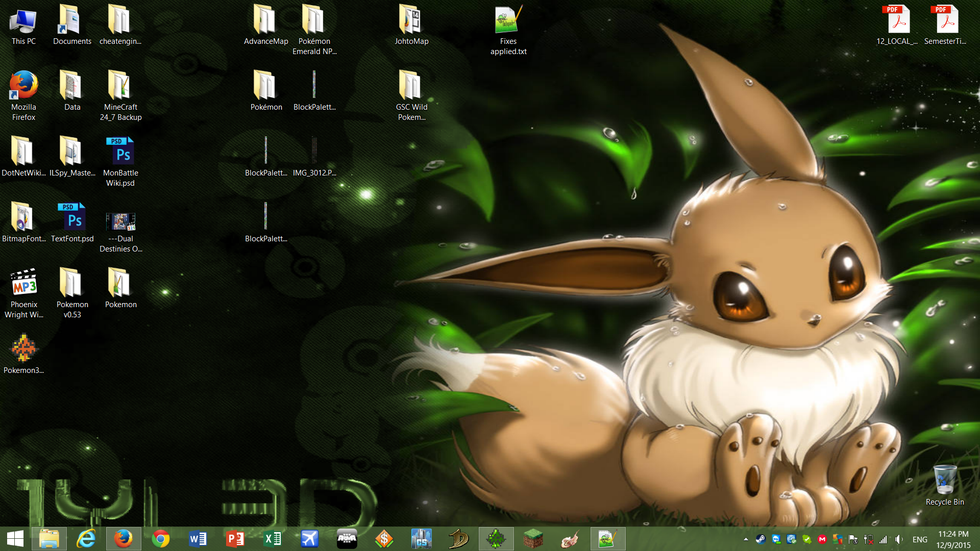Viewport: 980px width, 551px height.
Task: Open the taskbar clock and date
Action: coord(953,539)
